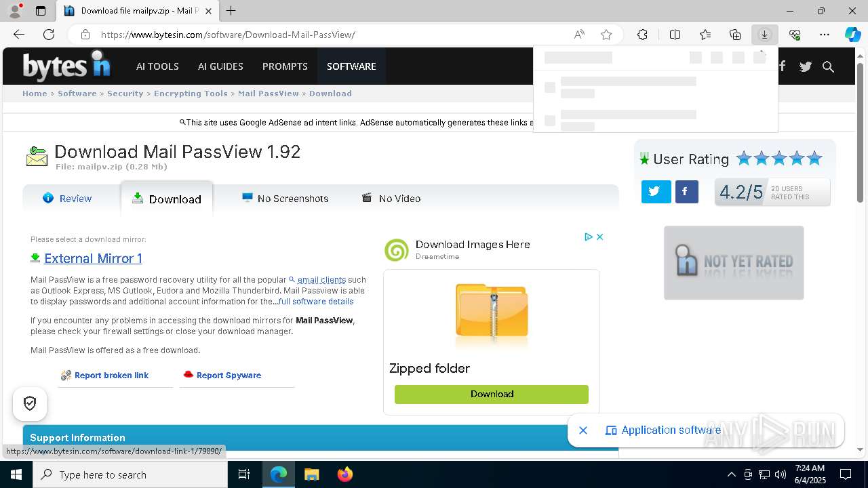Image resolution: width=868 pixels, height=488 pixels.
Task: Open AI TOOLS menu item
Action: tap(157, 66)
